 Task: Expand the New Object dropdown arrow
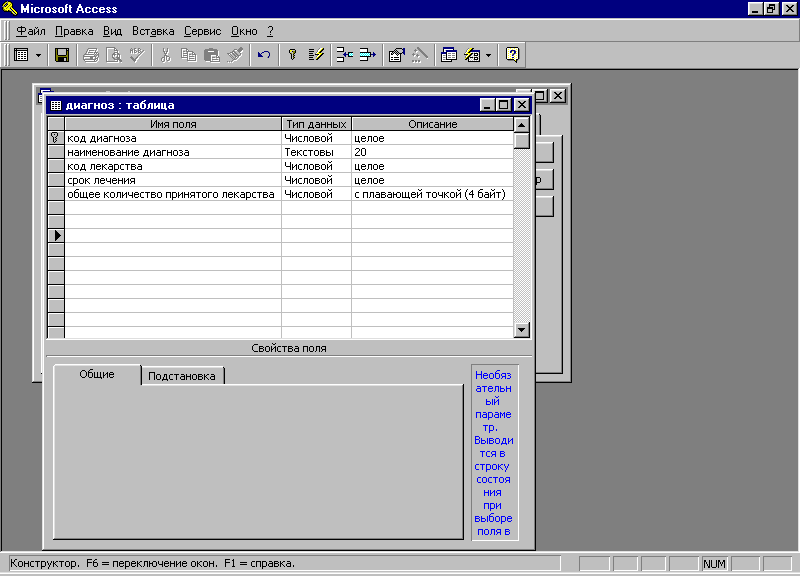point(488,55)
